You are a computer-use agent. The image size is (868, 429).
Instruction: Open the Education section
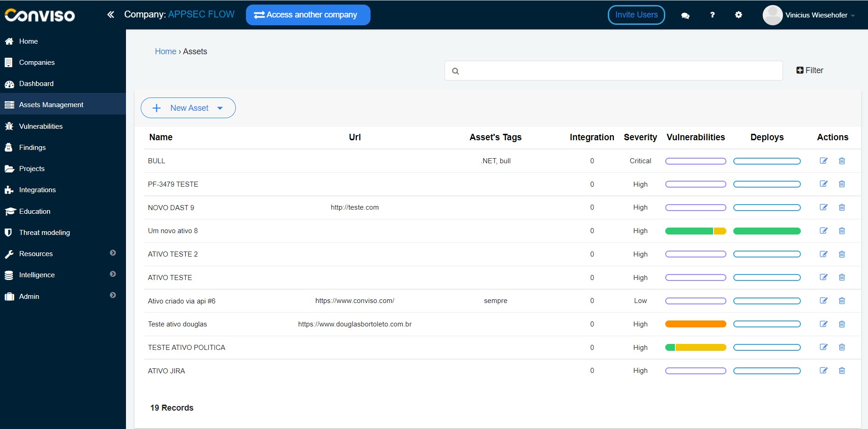point(34,211)
